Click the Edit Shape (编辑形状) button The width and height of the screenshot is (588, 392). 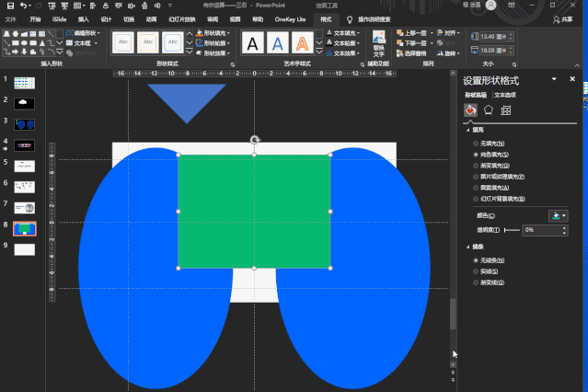[x=86, y=33]
